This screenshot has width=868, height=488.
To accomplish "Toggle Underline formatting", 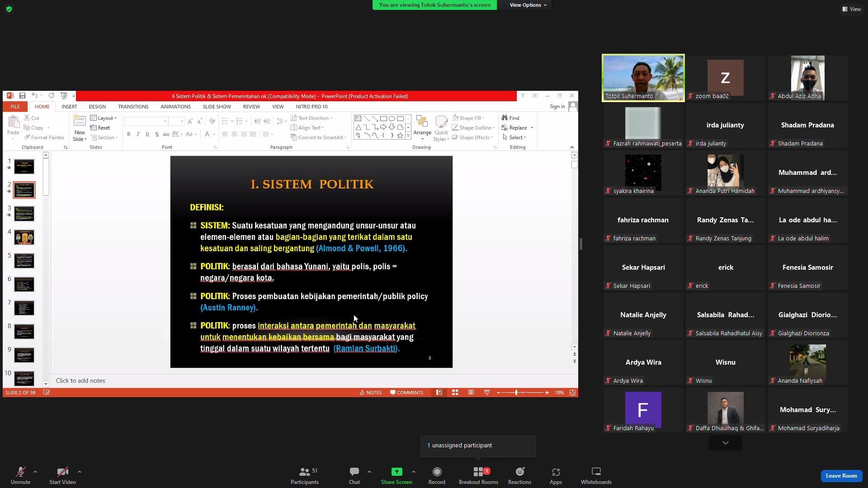I will click(x=147, y=134).
